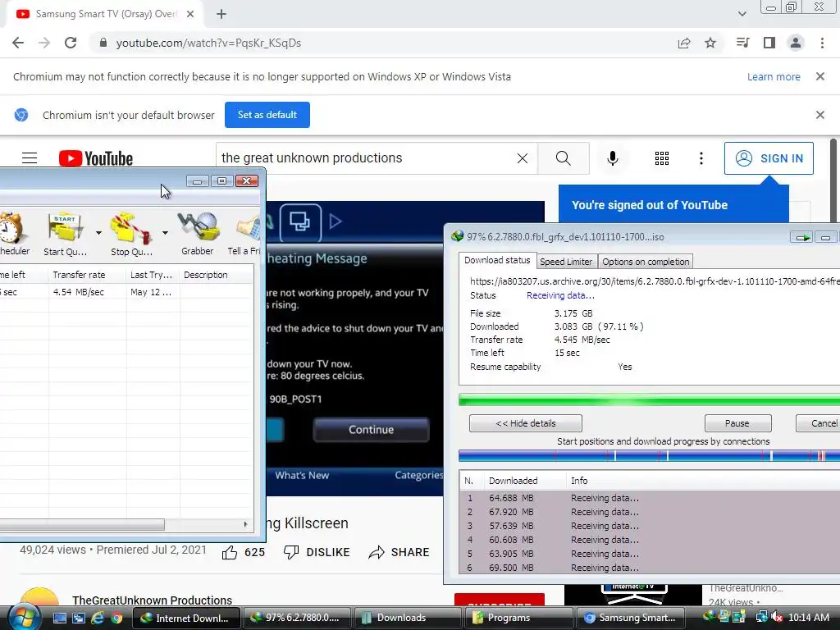Screen dimensions: 840x630
Task: Click the green download progress bar
Action: (650, 399)
